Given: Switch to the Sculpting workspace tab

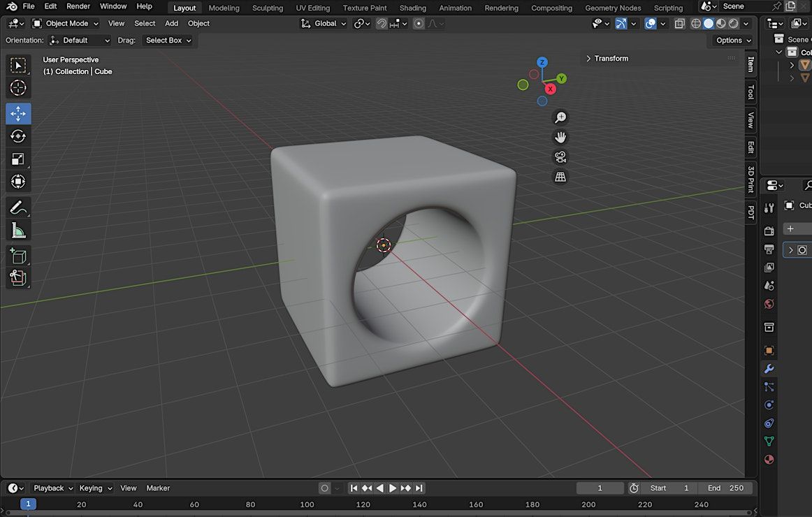Looking at the screenshot, I should pyautogui.click(x=268, y=8).
